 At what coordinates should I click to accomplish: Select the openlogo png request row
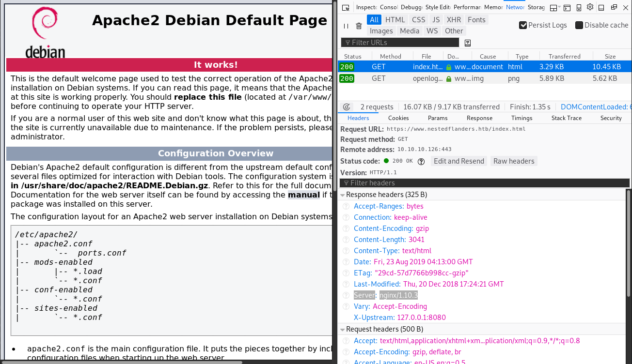pyautogui.click(x=485, y=78)
